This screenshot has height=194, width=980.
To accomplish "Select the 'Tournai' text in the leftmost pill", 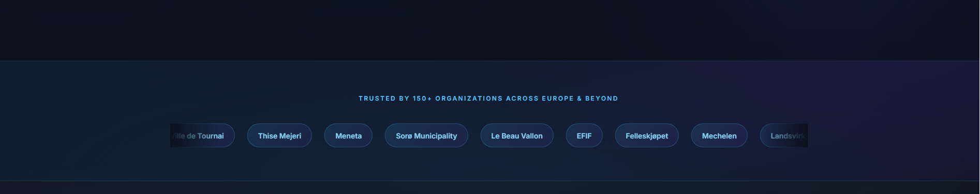I will [x=211, y=136].
